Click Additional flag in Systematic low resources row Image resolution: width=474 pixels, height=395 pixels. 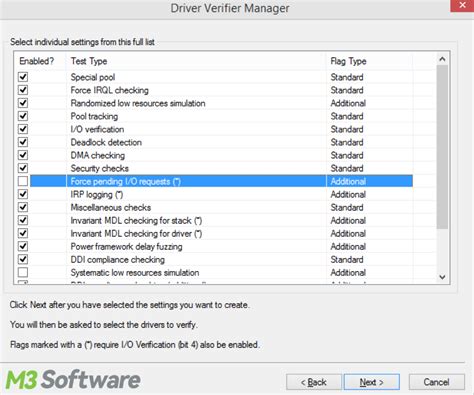[x=348, y=272]
